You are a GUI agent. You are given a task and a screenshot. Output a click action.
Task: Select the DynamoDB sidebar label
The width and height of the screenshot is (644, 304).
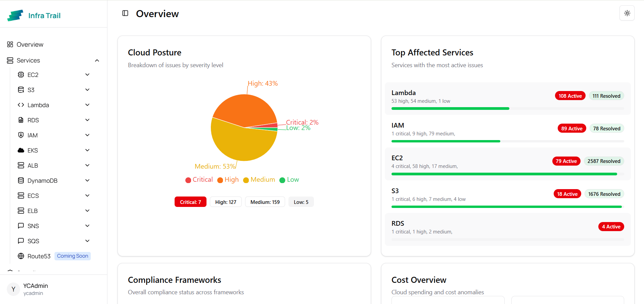(42, 181)
